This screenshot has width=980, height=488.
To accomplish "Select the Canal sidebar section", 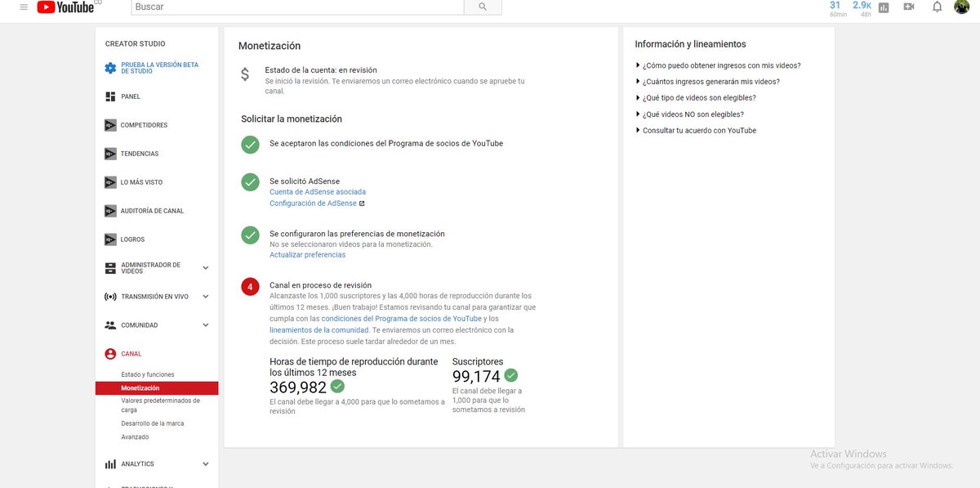I will [131, 354].
